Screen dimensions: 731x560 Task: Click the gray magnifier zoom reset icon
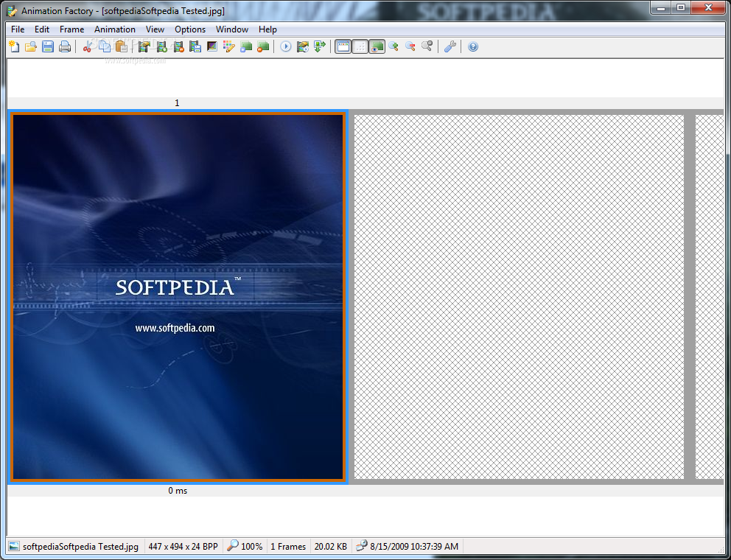click(427, 46)
